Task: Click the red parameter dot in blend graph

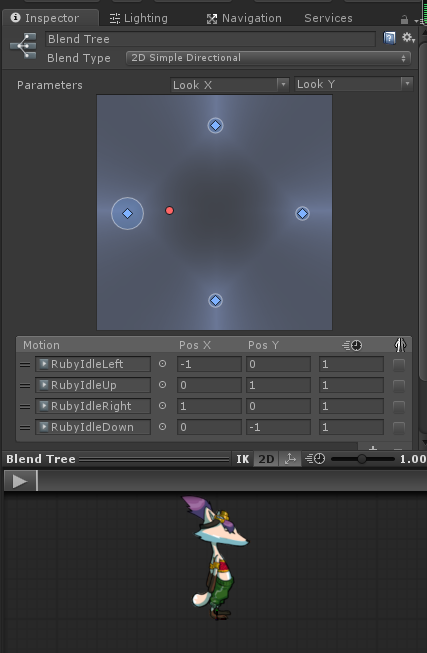Action: tap(169, 210)
